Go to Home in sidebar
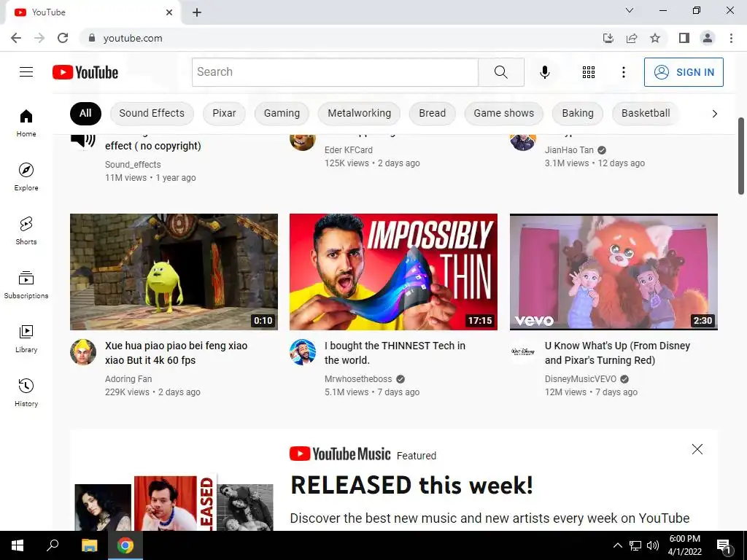 pyautogui.click(x=26, y=122)
